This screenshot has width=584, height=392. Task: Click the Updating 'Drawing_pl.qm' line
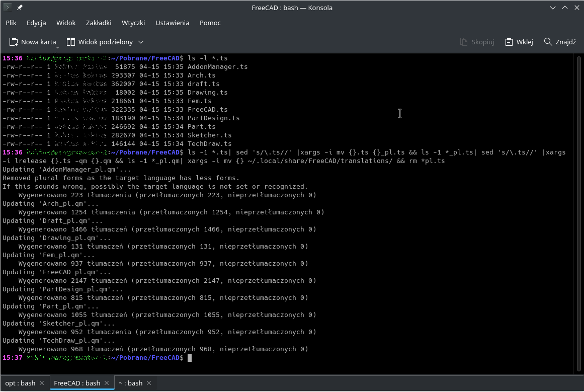[x=57, y=238]
